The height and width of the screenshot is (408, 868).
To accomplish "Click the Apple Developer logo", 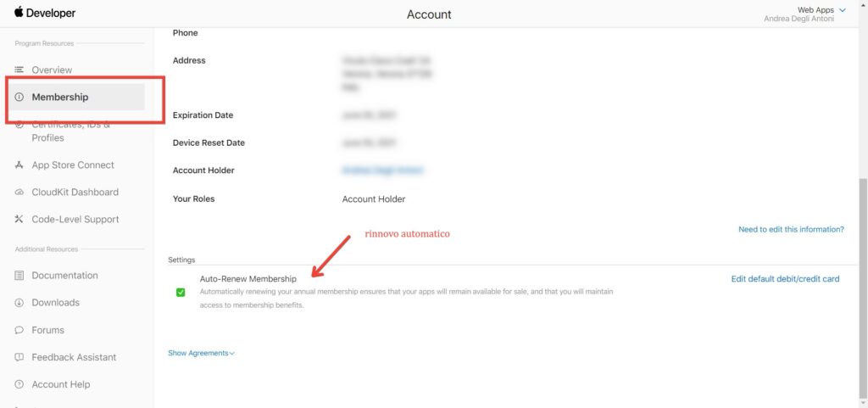I will [44, 14].
